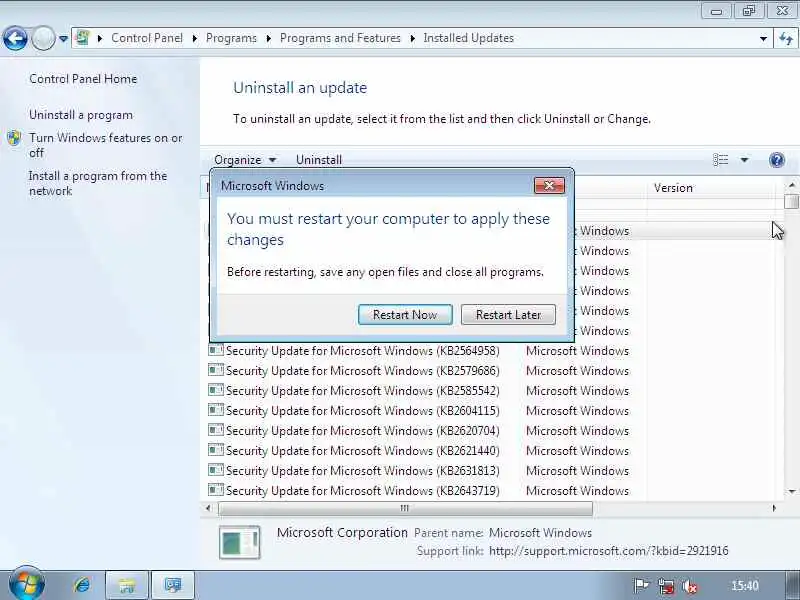Open the recent pages dropdown arrow

coord(63,38)
